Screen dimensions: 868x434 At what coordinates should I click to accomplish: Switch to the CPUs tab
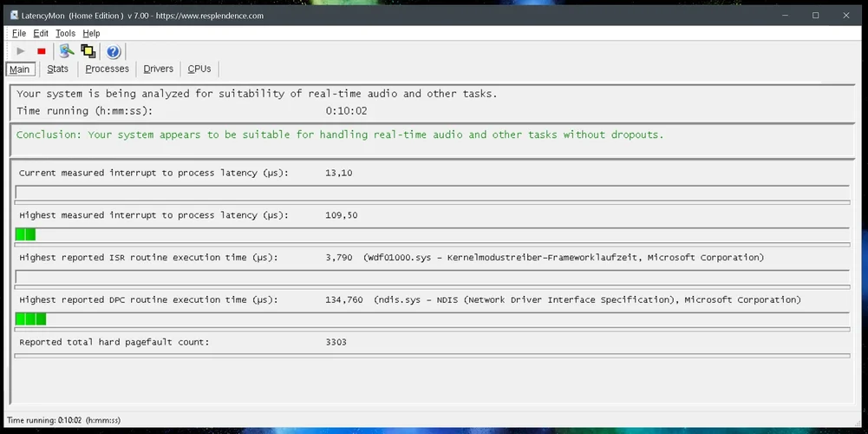tap(199, 69)
